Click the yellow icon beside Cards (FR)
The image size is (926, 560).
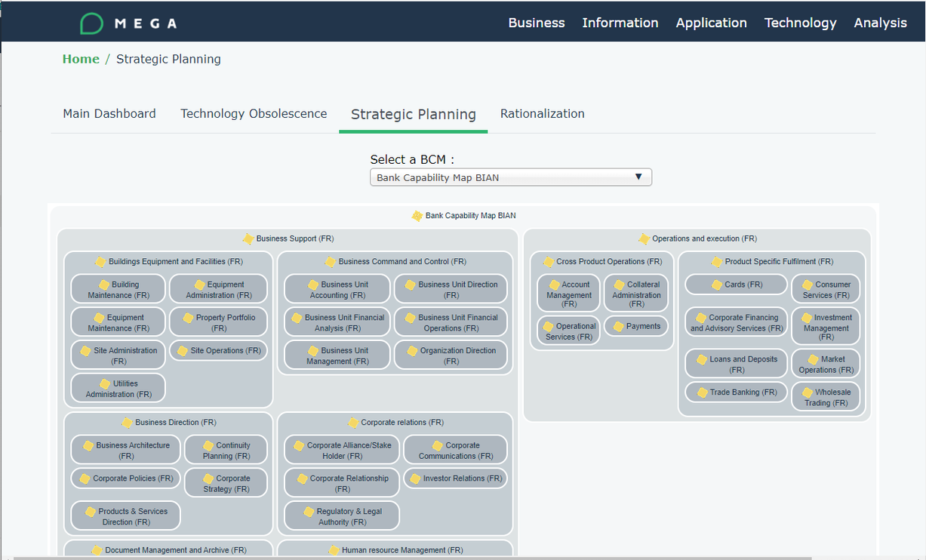point(717,285)
